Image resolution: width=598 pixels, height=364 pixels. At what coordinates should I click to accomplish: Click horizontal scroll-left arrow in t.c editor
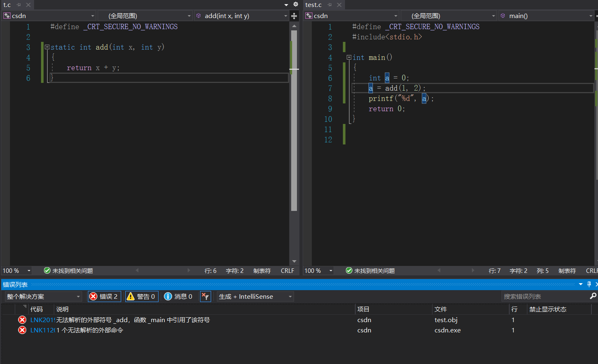[137, 270]
